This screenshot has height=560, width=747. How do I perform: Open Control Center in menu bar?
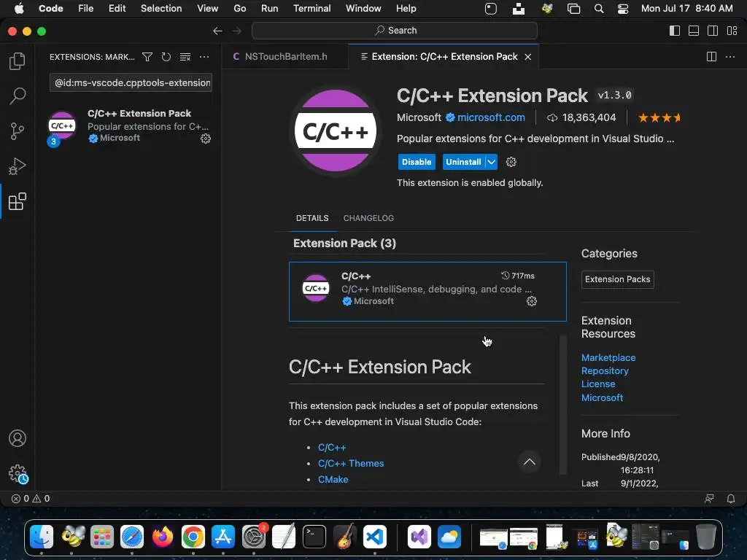pyautogui.click(x=623, y=9)
